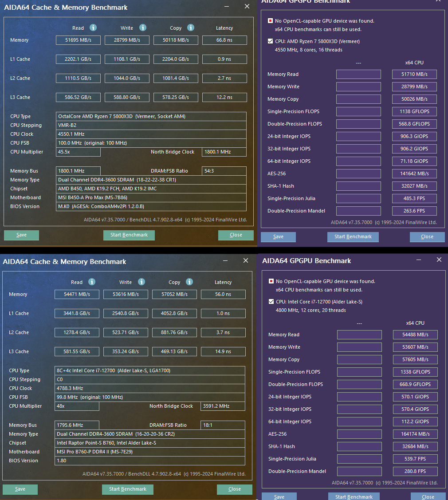Viewport: 448px width, 500px height.
Task: Save results in top Cache & Memory window
Action: click(x=21, y=235)
